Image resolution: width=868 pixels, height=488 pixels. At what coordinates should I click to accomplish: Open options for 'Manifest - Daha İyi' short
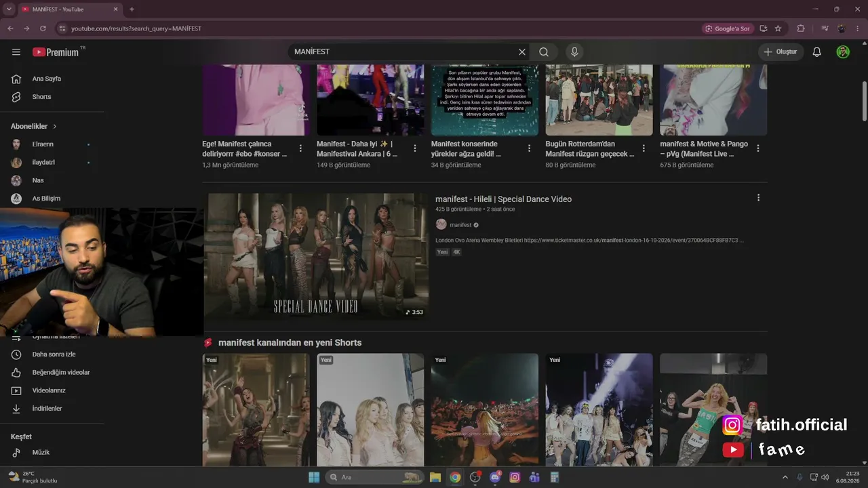point(415,148)
